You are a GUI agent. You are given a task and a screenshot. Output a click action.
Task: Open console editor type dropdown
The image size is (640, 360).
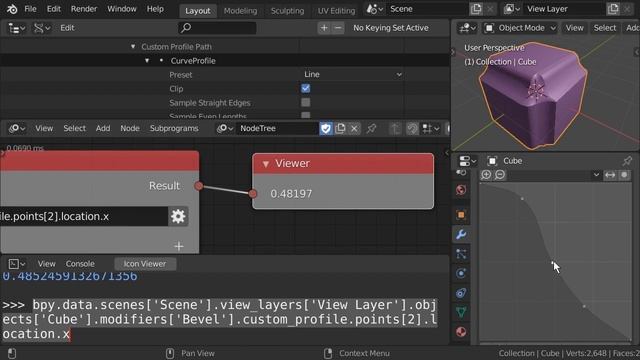[17, 264]
